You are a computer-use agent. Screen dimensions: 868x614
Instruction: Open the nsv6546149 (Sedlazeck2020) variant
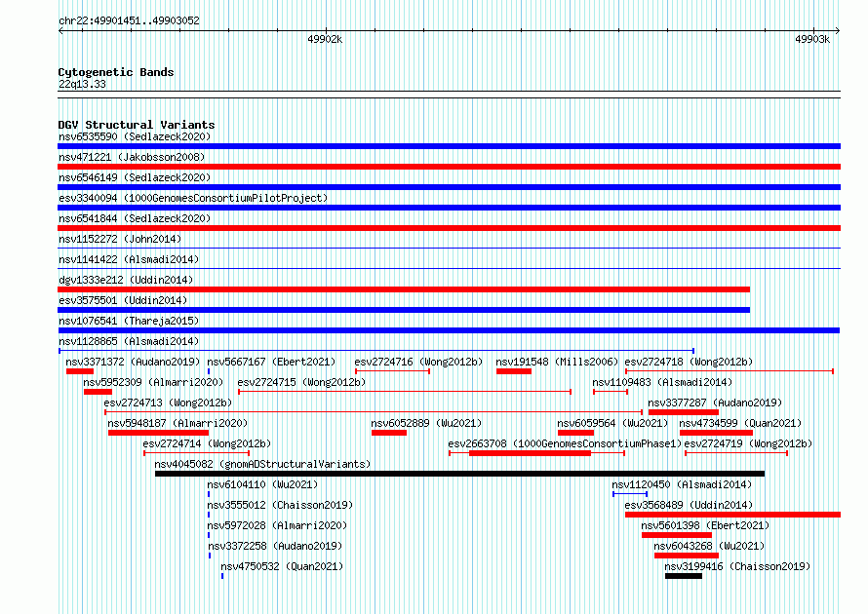click(x=135, y=177)
